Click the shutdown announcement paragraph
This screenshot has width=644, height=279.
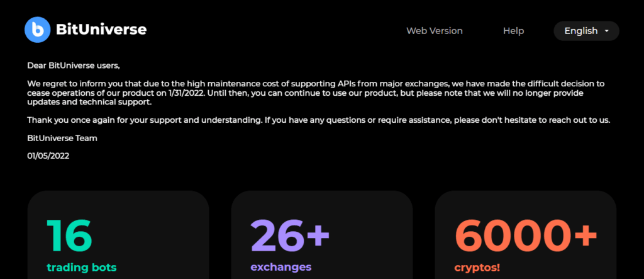[314, 93]
